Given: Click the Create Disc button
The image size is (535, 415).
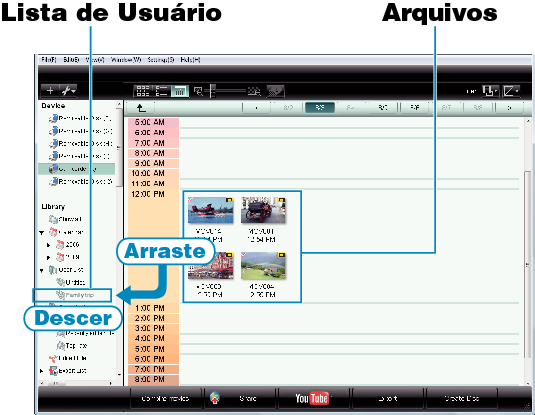Looking at the screenshot, I should pyautogui.click(x=462, y=398).
